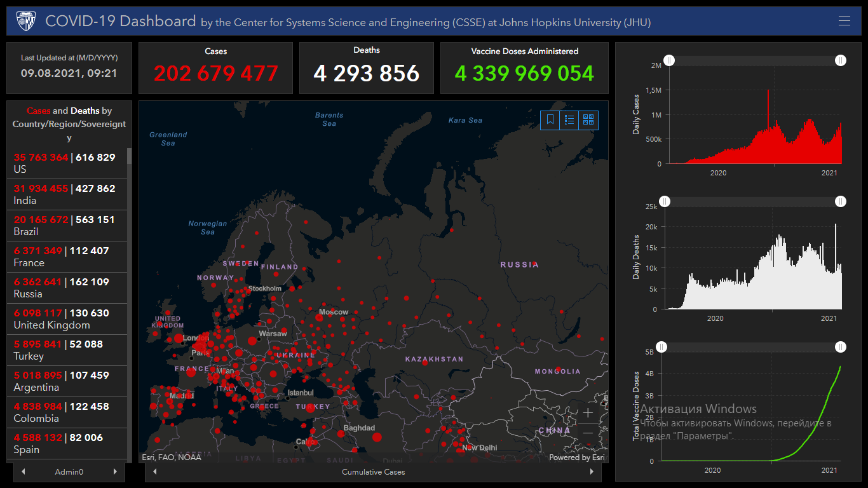Show the map legend list icon

(x=569, y=119)
